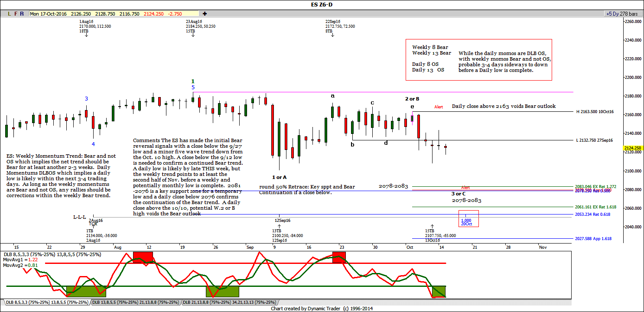
Task: Click the blue wave '4' label
Action: click(93, 144)
